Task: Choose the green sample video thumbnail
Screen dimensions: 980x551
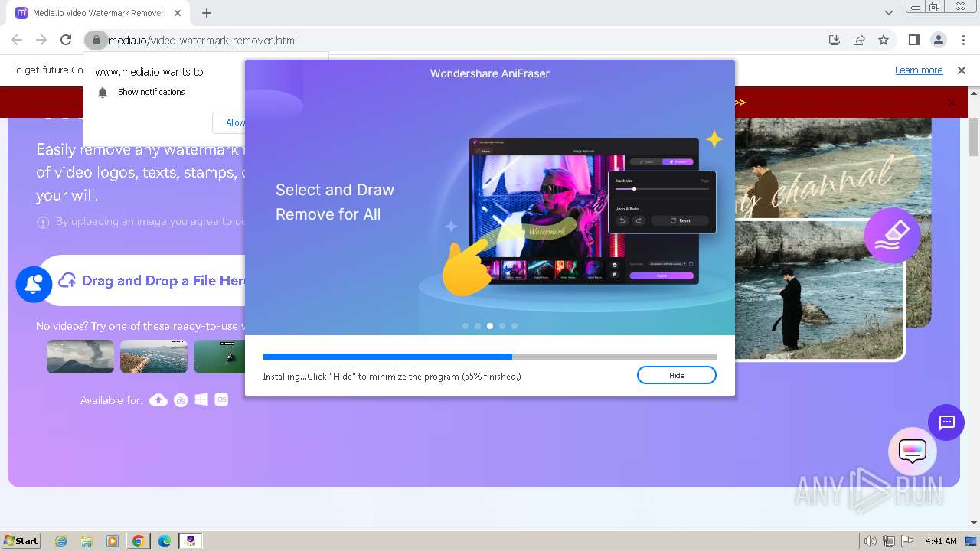Action: click(219, 357)
